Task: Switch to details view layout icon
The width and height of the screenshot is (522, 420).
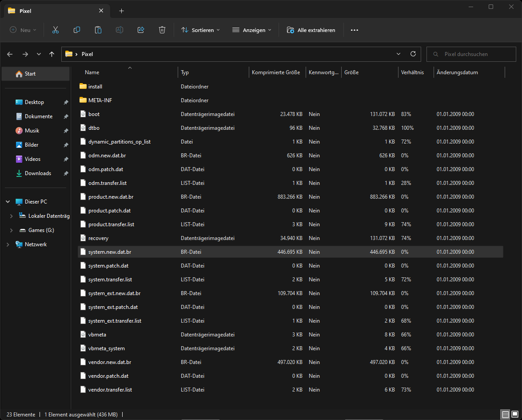Action: click(x=505, y=414)
